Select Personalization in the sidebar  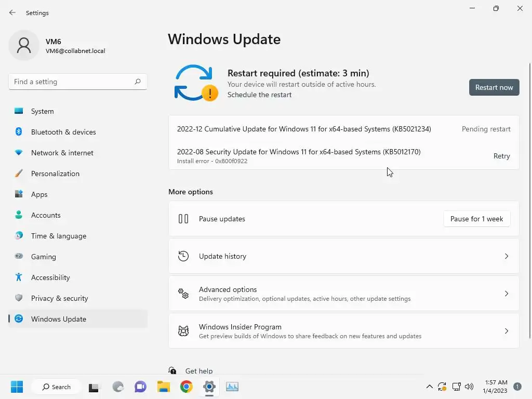(x=78, y=174)
